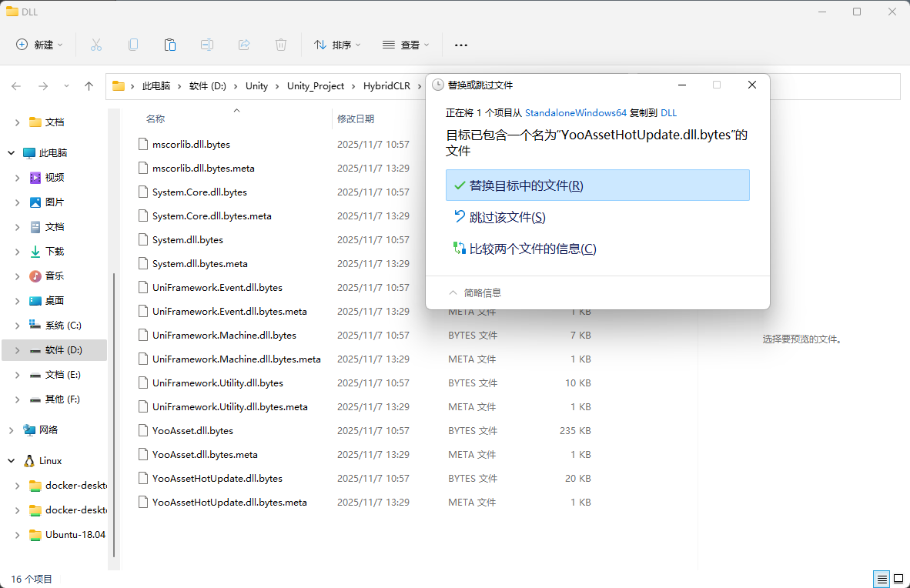Sort by 修改日期 column header
The width and height of the screenshot is (910, 588).
tap(355, 119)
